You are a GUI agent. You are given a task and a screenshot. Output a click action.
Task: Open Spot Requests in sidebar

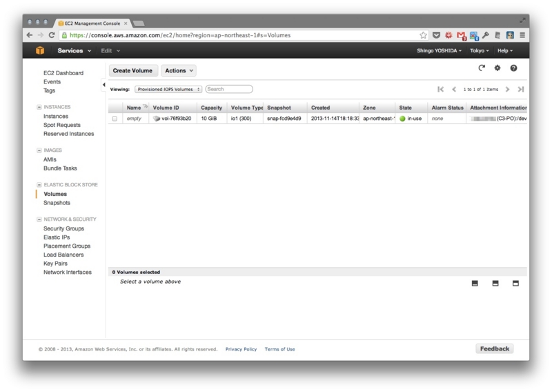pyautogui.click(x=62, y=125)
